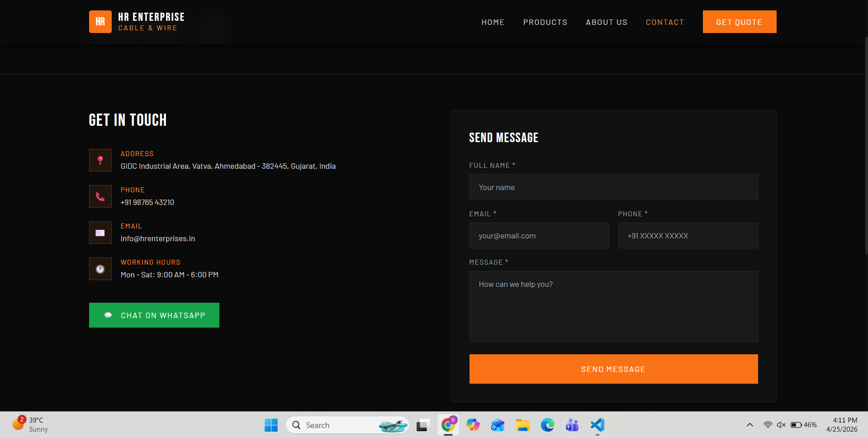Submit form with Send Message button

613,369
